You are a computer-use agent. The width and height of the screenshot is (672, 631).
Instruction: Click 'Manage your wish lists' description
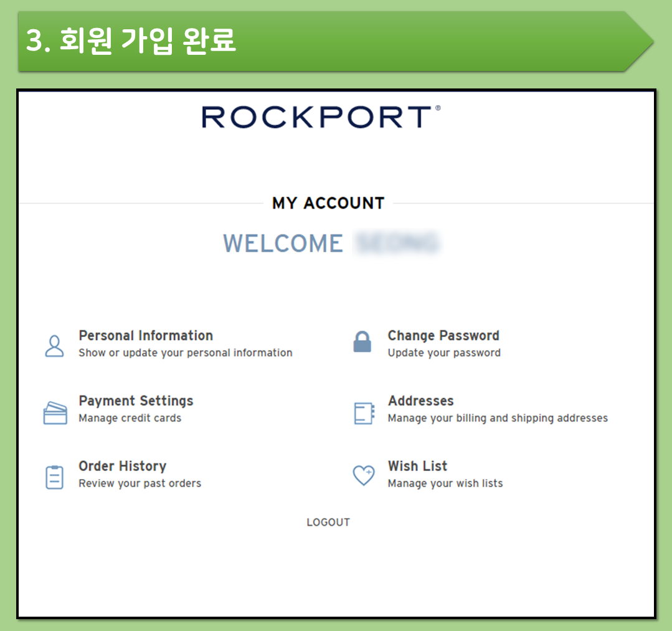[x=445, y=483]
